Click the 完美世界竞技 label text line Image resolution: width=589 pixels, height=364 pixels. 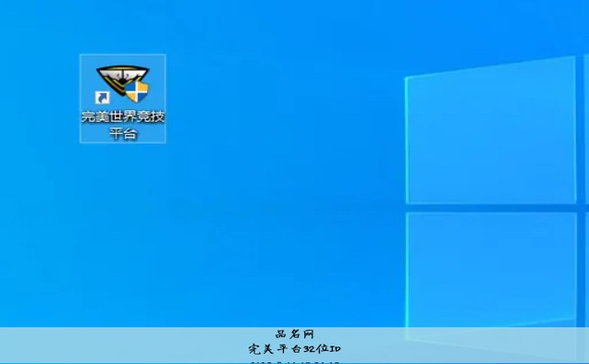pos(123,116)
